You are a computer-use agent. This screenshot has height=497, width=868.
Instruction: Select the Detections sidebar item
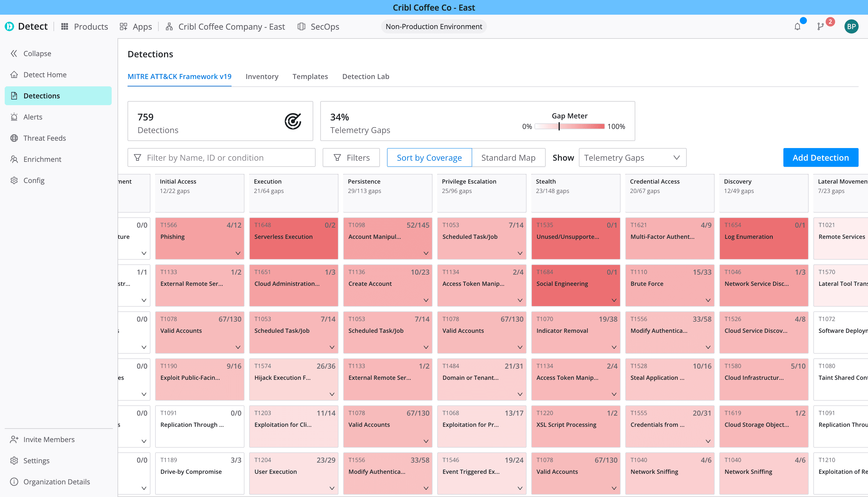[x=58, y=95]
